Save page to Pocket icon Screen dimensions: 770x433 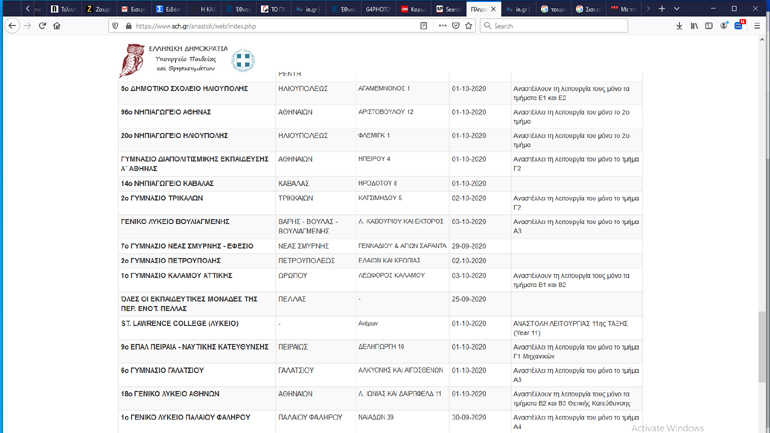point(455,26)
